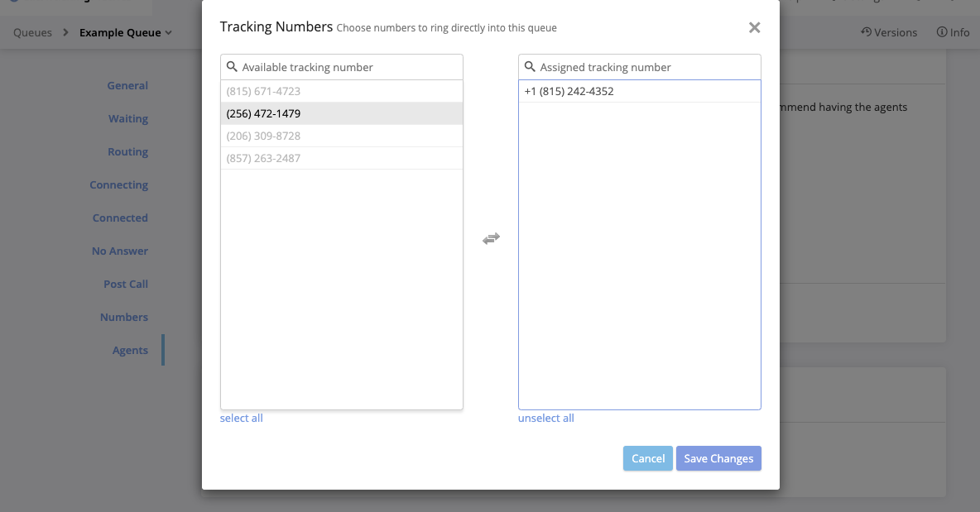
Task: Open the Info panel
Action: pyautogui.click(x=953, y=32)
